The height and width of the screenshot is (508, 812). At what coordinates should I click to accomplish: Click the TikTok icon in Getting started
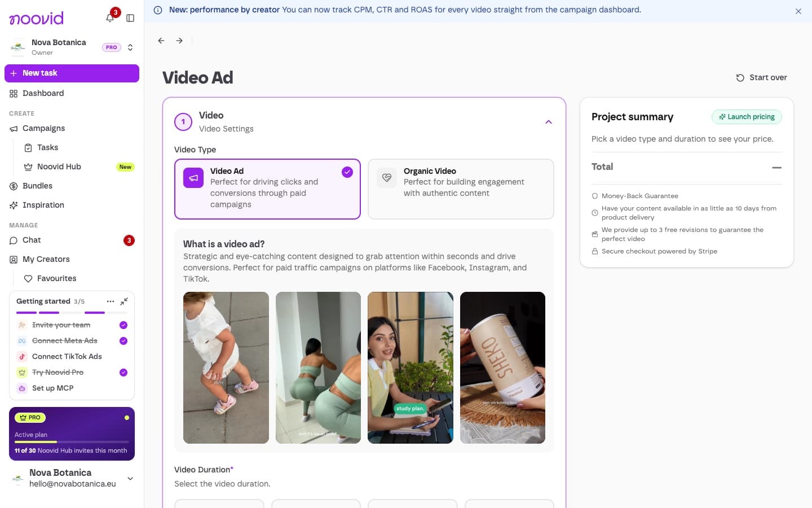(x=22, y=357)
